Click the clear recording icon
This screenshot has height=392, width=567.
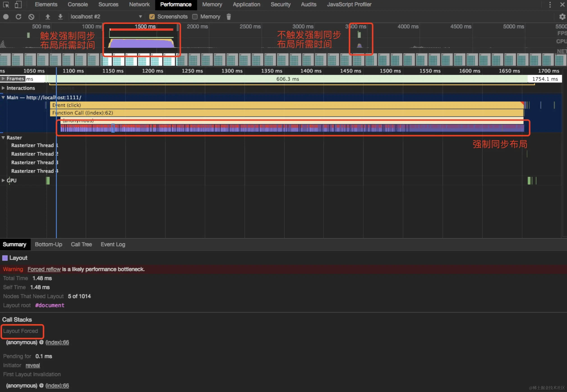[x=31, y=17]
